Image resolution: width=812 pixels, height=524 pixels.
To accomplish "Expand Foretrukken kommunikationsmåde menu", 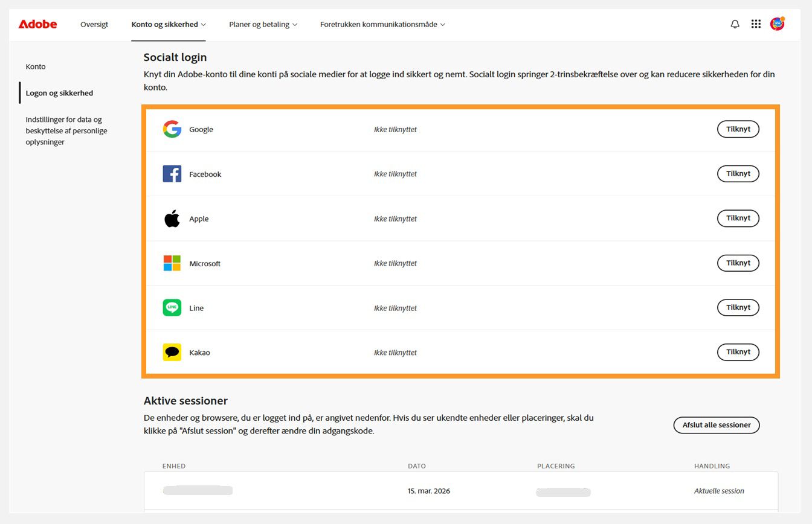I will 381,24.
